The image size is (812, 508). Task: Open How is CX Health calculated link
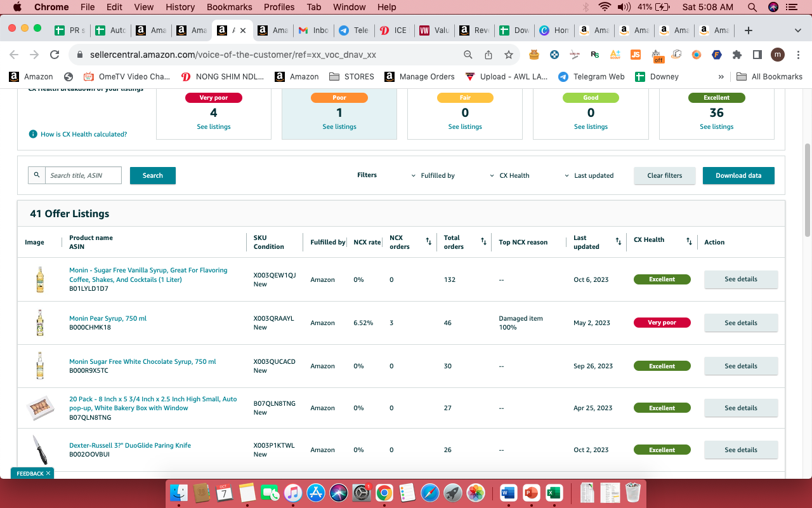[84, 135]
